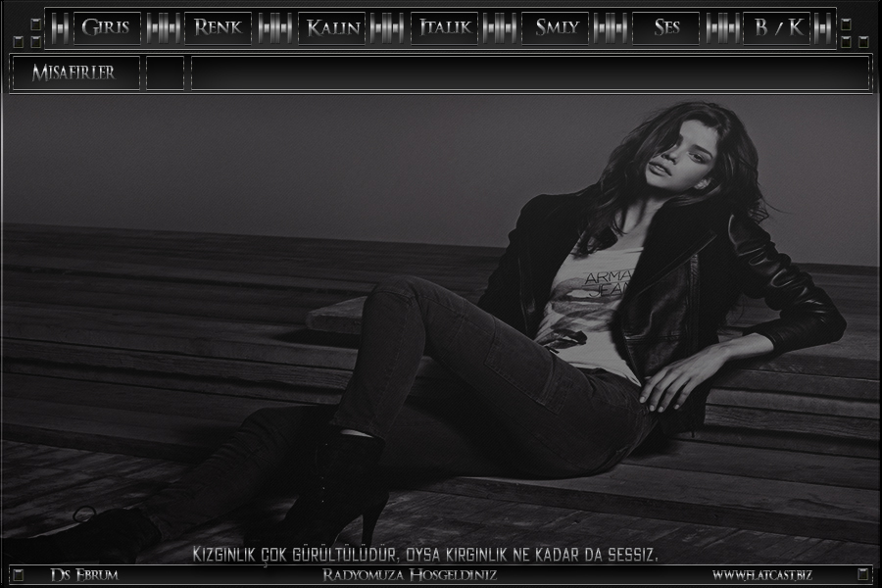Toggle the Ses sound option

click(666, 27)
